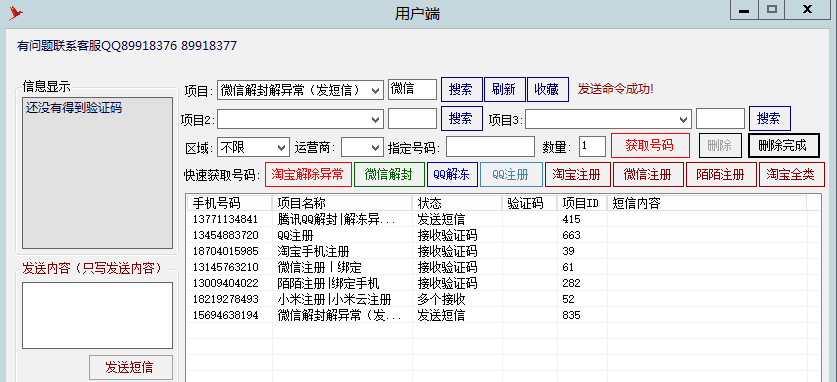
Task: Expand the 运营商 dropdown
Action: pos(362,147)
